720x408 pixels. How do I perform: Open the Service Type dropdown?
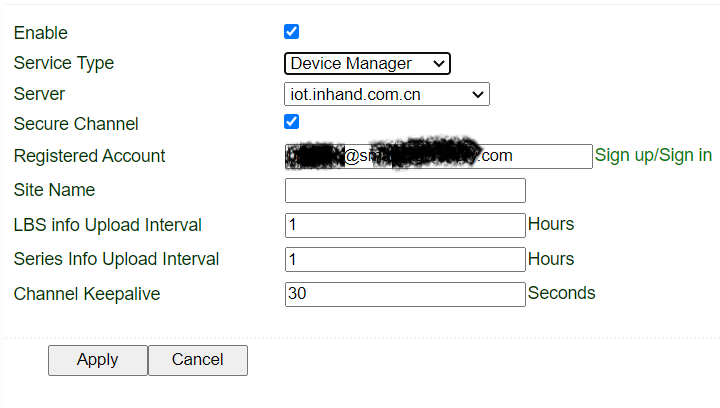pyautogui.click(x=367, y=64)
